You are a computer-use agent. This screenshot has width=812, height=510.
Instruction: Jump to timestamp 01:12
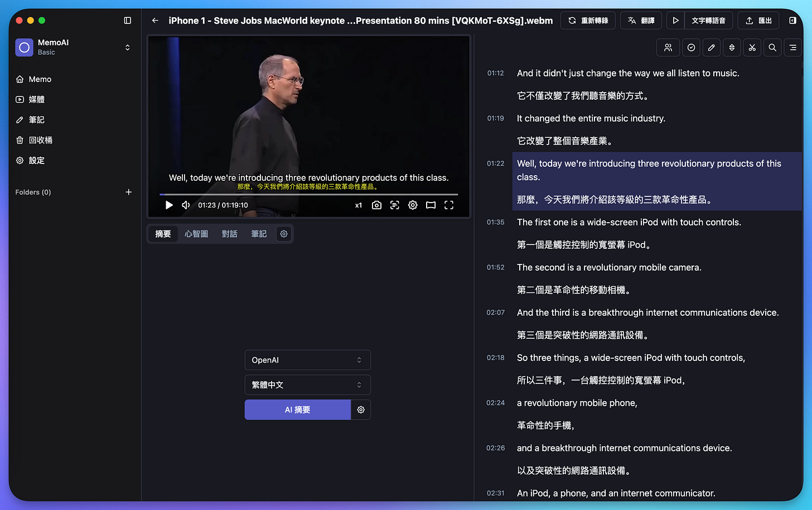click(x=495, y=73)
